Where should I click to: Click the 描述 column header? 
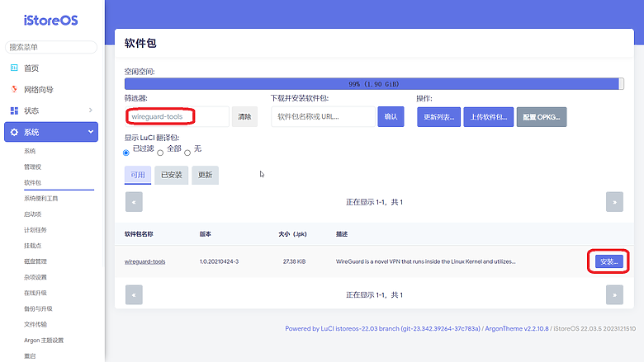point(342,234)
